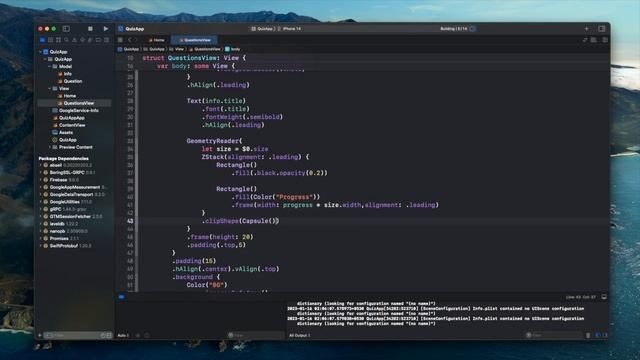Click the blue breakpoint icon in the debug bar
640x360 pixels.
[x=122, y=297]
